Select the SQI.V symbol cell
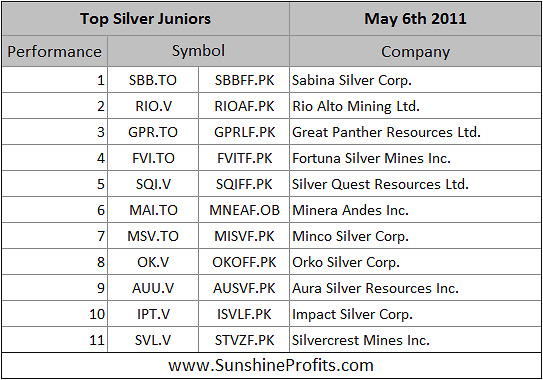This screenshot has height=380, width=543. 153,184
